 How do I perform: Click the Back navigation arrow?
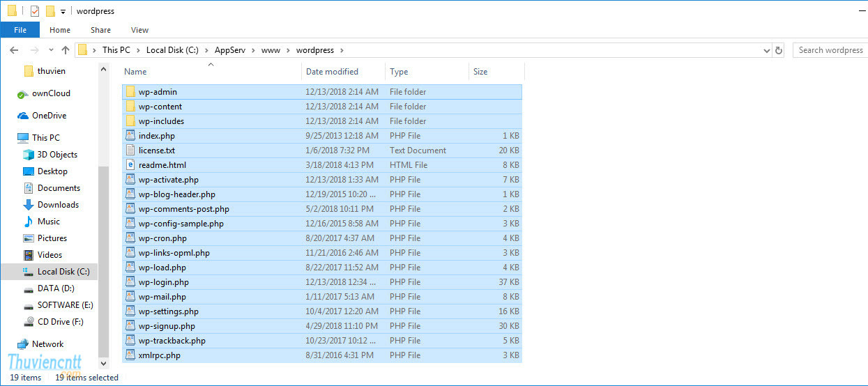pyautogui.click(x=14, y=50)
